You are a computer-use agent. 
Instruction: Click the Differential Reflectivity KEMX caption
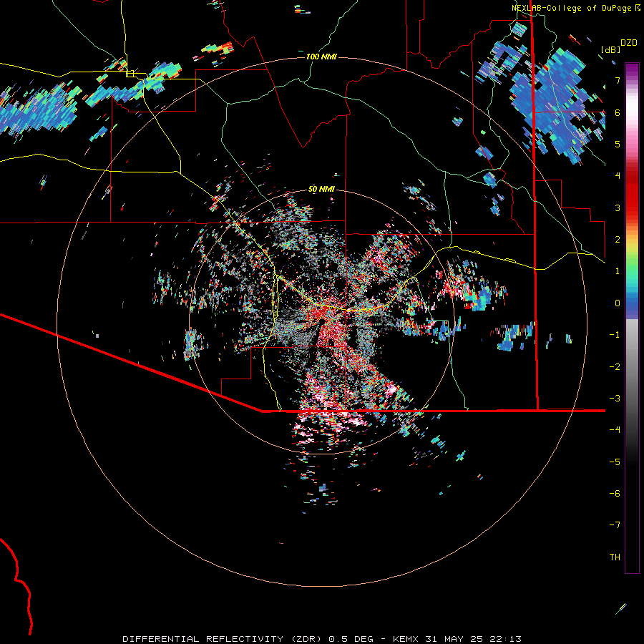(322, 639)
